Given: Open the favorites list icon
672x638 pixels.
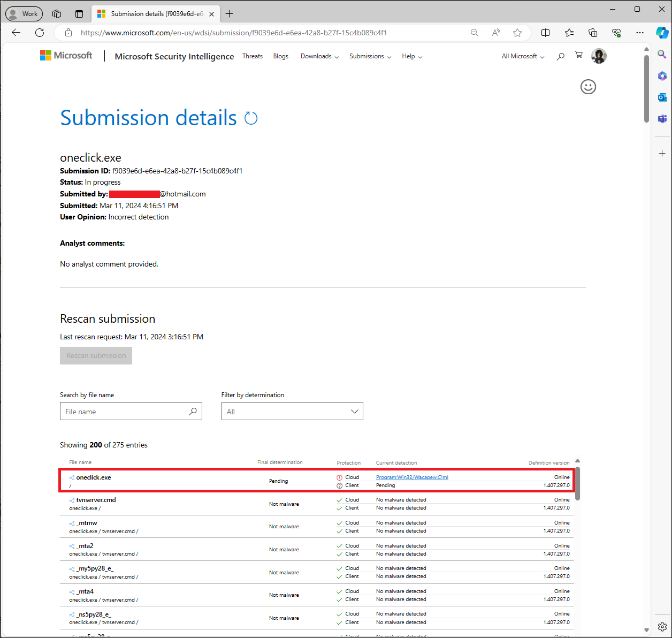Looking at the screenshot, I should pos(569,33).
